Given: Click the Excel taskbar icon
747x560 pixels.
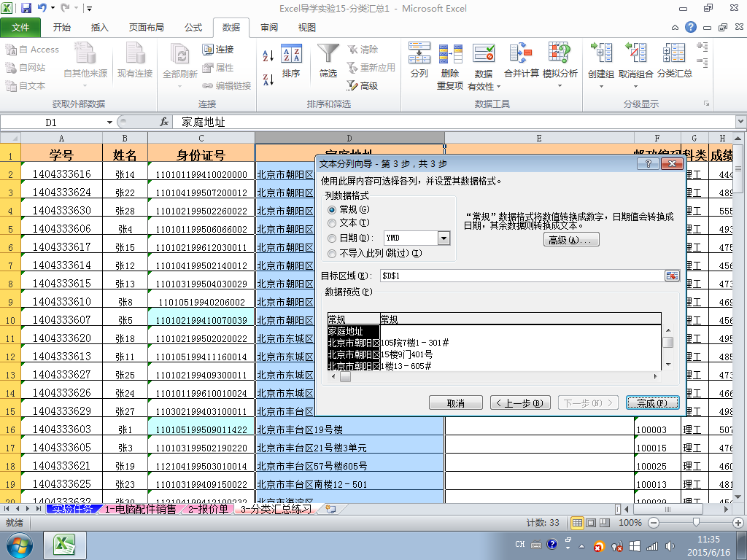Looking at the screenshot, I should pos(65,545).
